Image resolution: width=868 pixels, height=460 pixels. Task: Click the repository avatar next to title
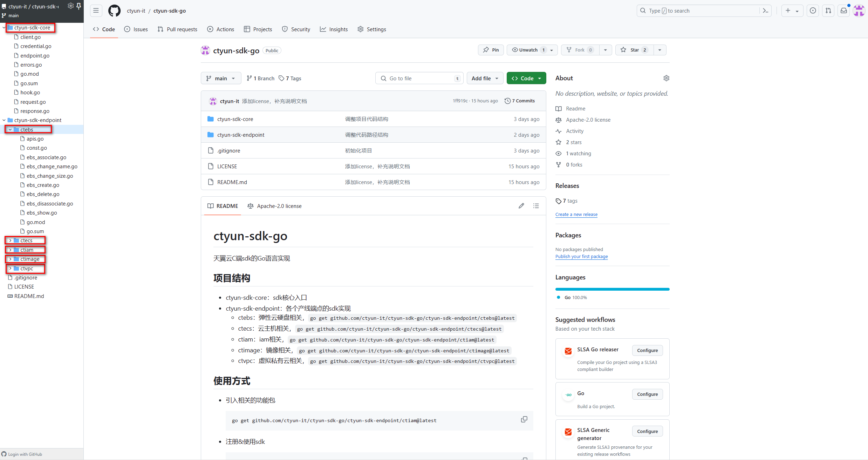point(205,50)
